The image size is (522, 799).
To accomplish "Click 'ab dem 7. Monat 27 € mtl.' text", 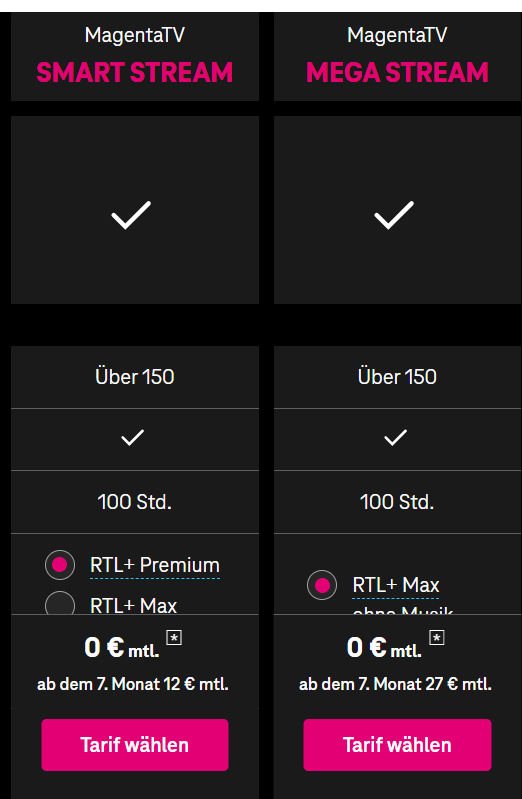I will [x=396, y=684].
